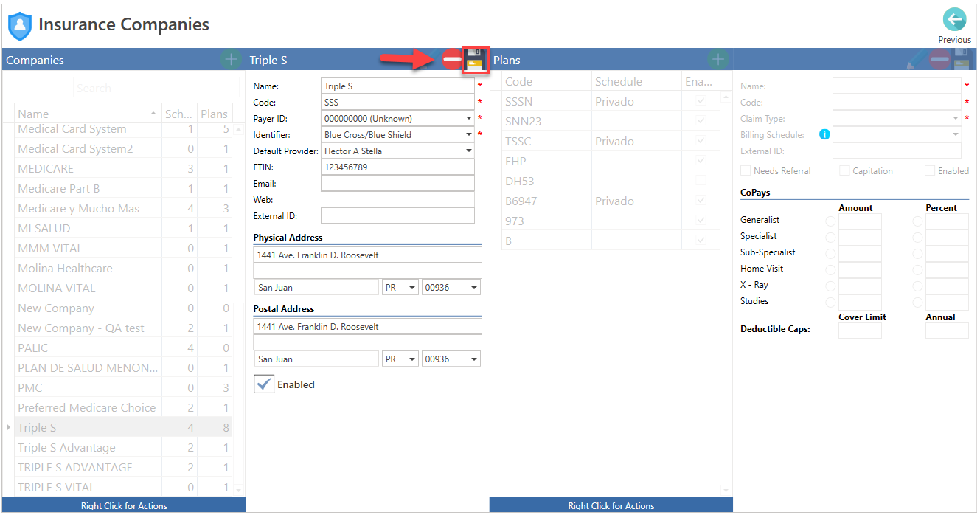980x515 pixels.
Task: Click the plan delete minus icon
Action: tap(939, 60)
